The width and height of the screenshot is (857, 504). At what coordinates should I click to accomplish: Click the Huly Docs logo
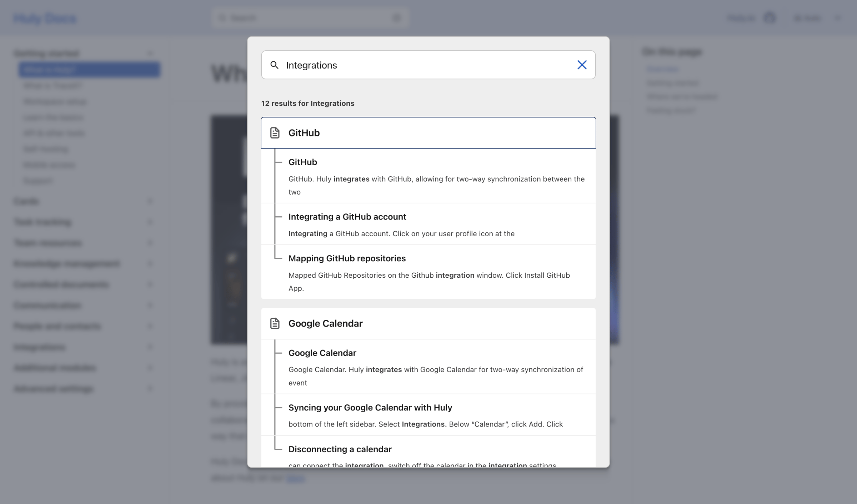45,18
